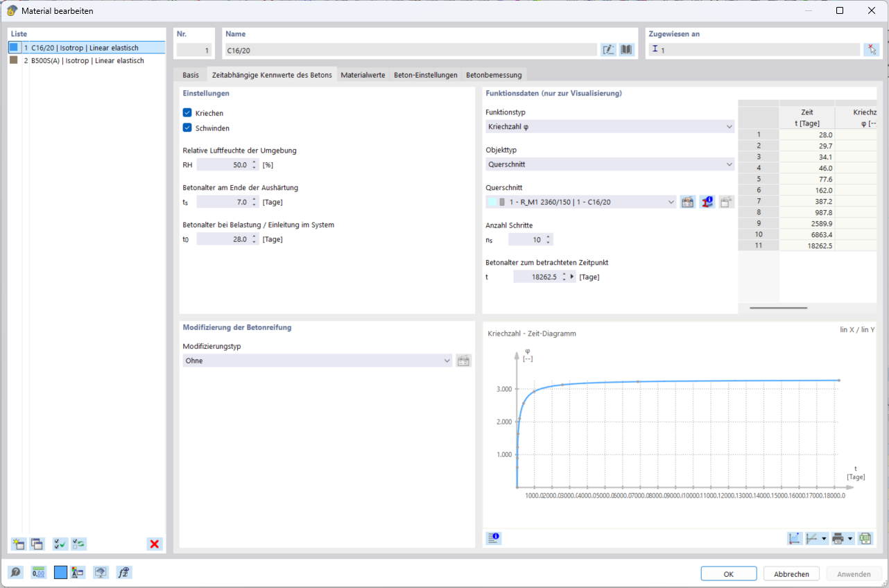Open the Betonbemessung tab
The image size is (889, 588).
(x=494, y=75)
